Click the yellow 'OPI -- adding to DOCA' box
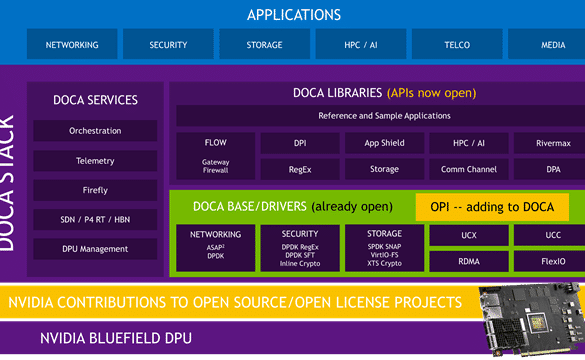Screen dimensions: 585x360 pos(492,207)
